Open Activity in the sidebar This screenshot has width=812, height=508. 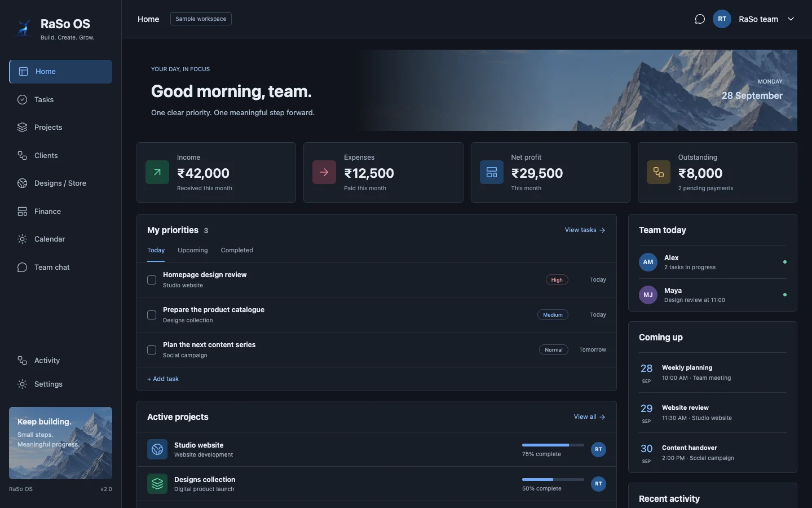(61, 360)
